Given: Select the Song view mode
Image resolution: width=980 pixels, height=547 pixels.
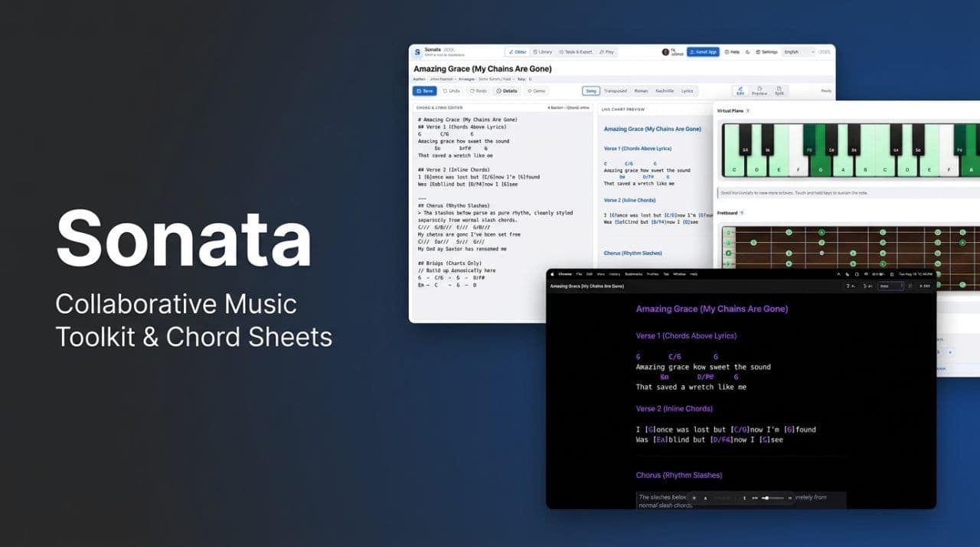Looking at the screenshot, I should pos(591,90).
